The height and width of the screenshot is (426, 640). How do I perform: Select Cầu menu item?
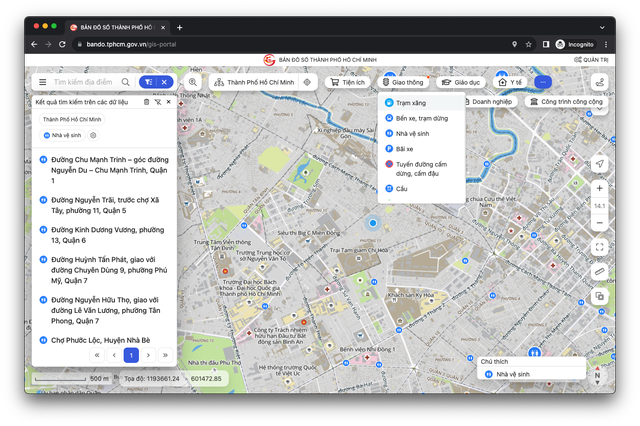pos(422,189)
